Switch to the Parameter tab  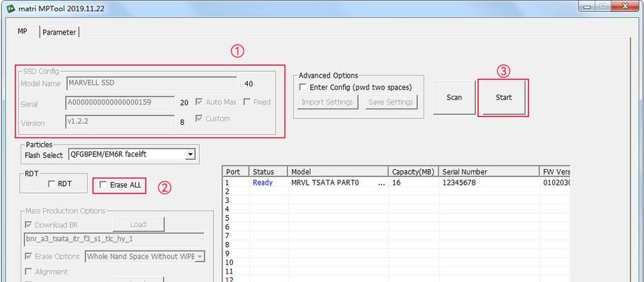(59, 32)
